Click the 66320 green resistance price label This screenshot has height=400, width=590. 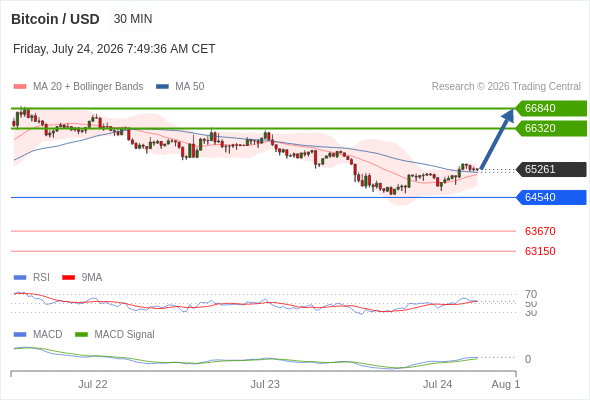[551, 128]
